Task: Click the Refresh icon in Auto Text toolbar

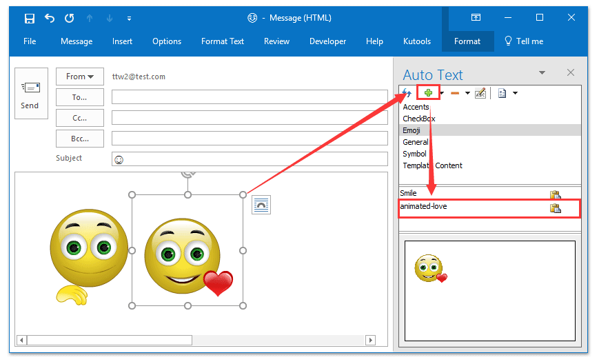Action: pyautogui.click(x=407, y=93)
